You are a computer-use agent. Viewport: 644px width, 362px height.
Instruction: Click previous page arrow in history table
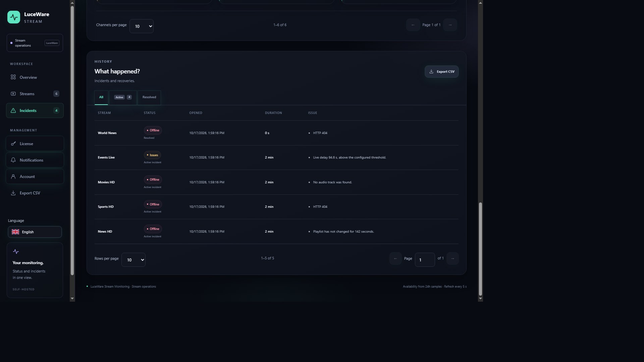(x=395, y=258)
